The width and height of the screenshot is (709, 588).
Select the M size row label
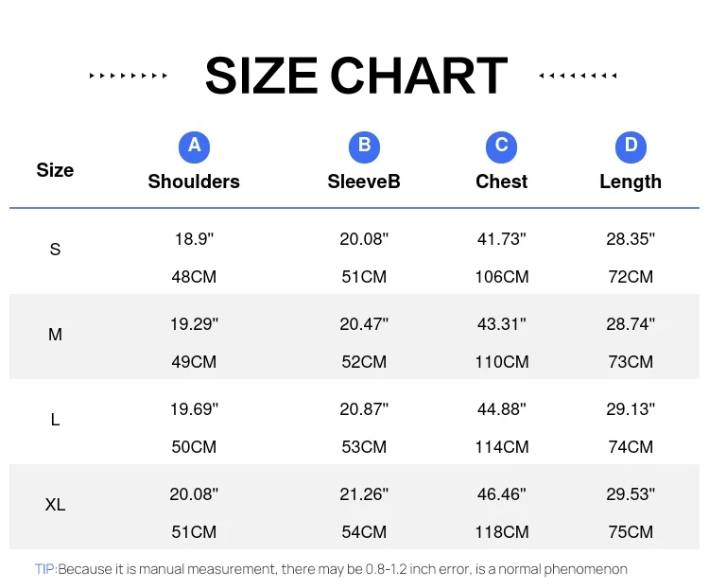tap(55, 335)
